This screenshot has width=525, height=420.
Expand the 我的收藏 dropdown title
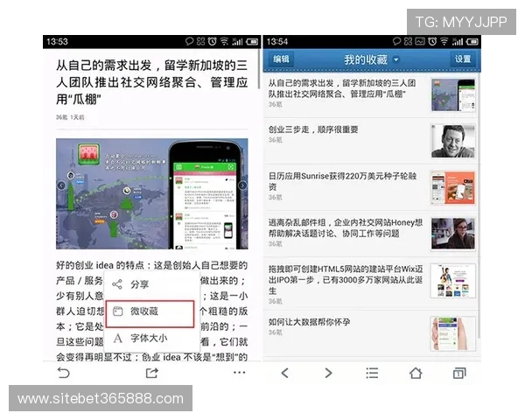coord(371,59)
